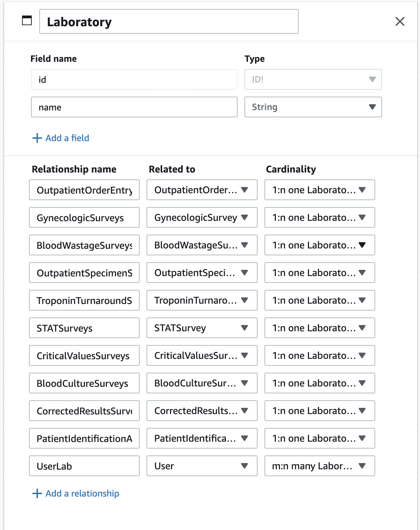
Task: Expand the User related-to dropdown
Action: (x=202, y=466)
